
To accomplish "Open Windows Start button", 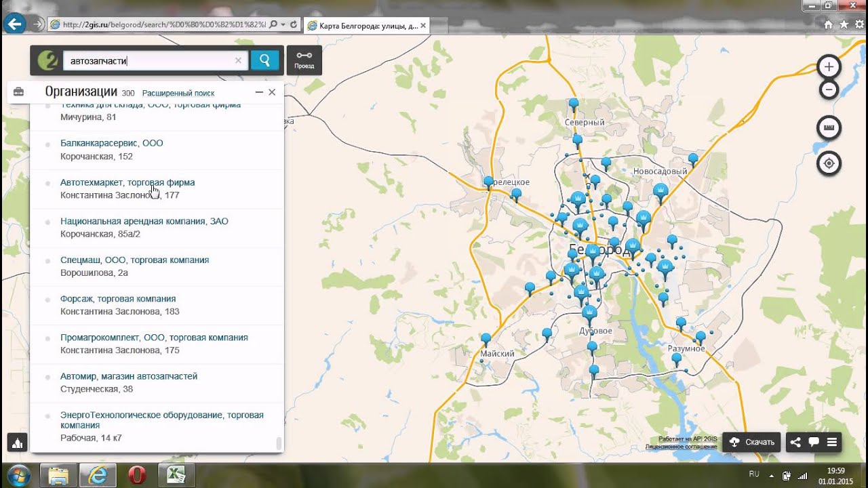I will (18, 475).
